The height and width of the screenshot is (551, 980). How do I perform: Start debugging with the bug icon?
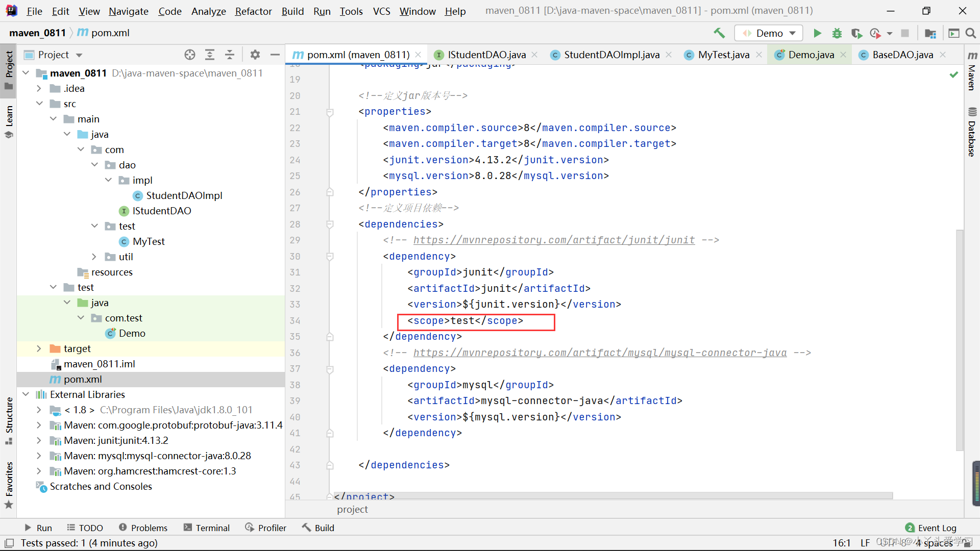[837, 33]
